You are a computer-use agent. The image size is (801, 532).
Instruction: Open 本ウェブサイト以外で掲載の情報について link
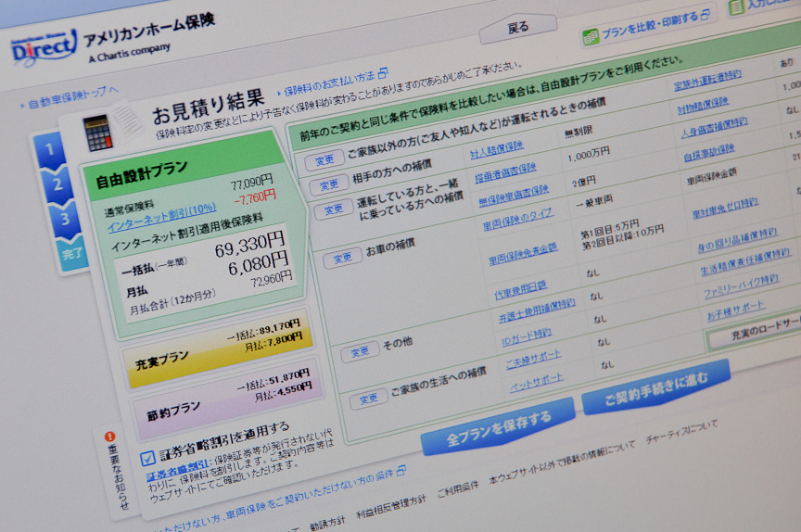562,462
